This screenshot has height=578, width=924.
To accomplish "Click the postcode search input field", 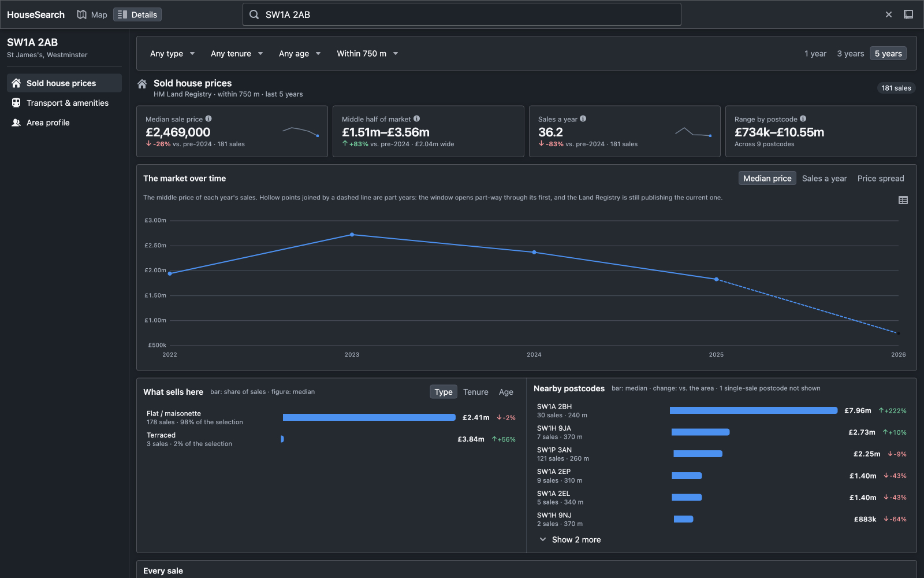I will 461,14.
